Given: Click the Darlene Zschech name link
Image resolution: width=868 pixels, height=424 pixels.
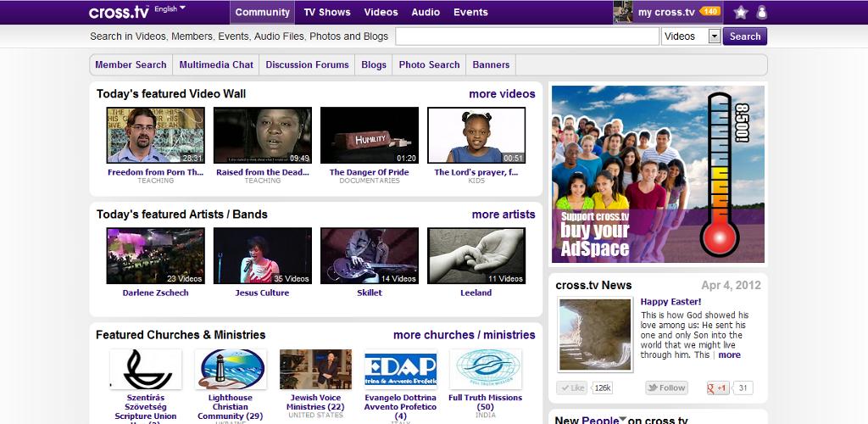Looking at the screenshot, I should [x=156, y=293].
